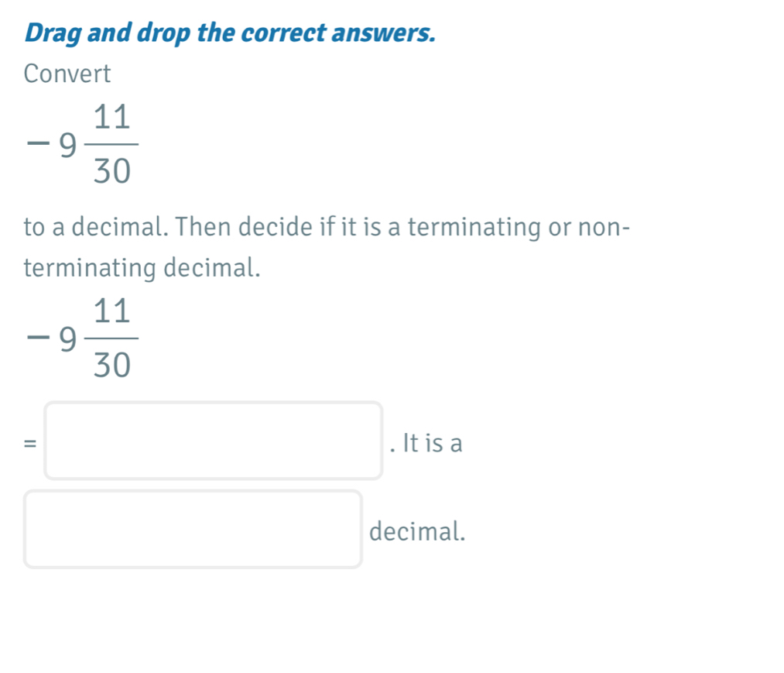This screenshot has width=784, height=673.
Task: Select denominator 30 in the top fraction
Action: pos(111,170)
